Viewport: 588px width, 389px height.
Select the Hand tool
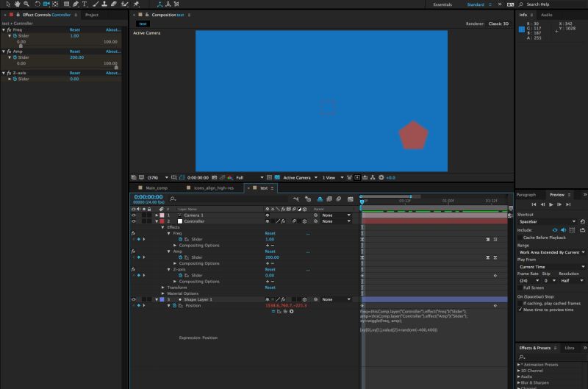[x=17, y=4]
